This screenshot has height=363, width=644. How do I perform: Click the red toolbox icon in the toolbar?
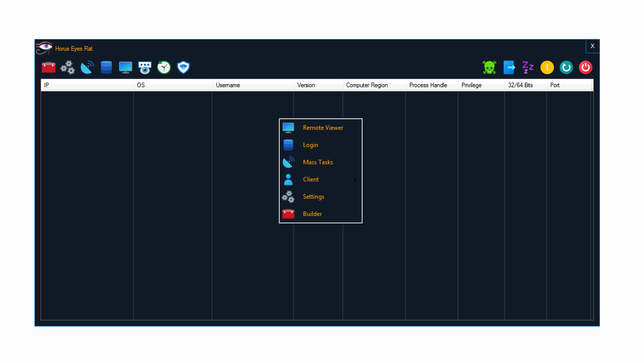49,67
